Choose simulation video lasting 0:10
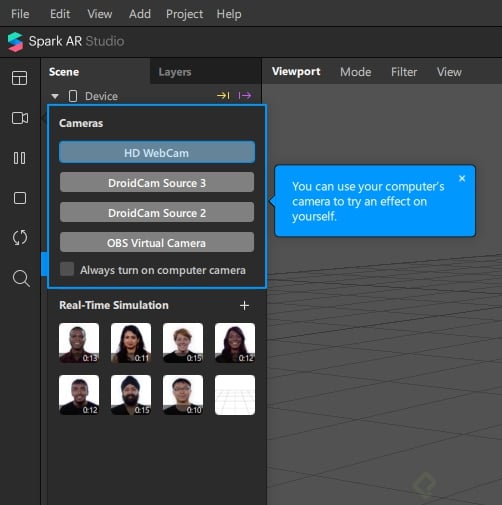The image size is (502, 505). pyautogui.click(x=183, y=395)
